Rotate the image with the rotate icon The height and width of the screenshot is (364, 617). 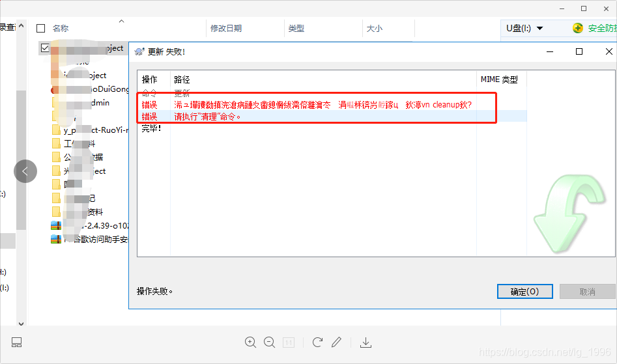click(x=317, y=343)
